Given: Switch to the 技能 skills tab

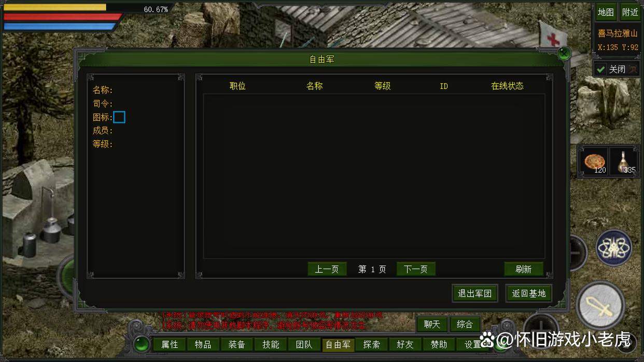Looking at the screenshot, I should [x=270, y=344].
